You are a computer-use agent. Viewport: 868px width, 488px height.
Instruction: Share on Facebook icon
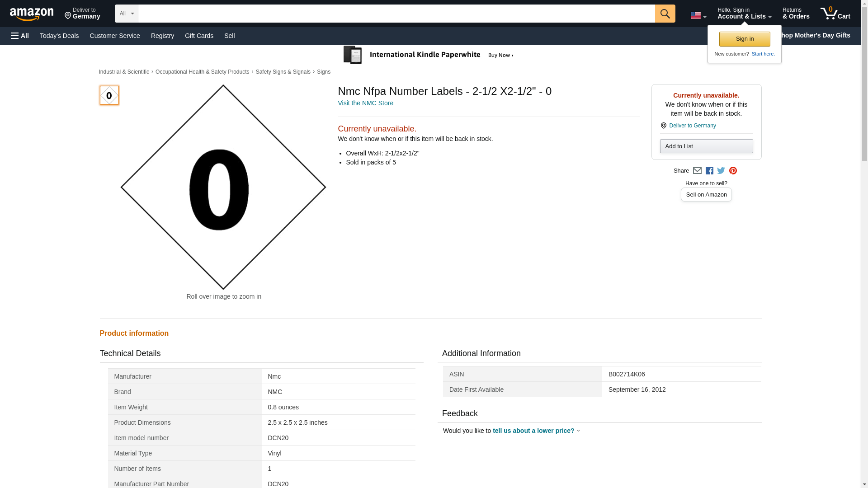[709, 171]
